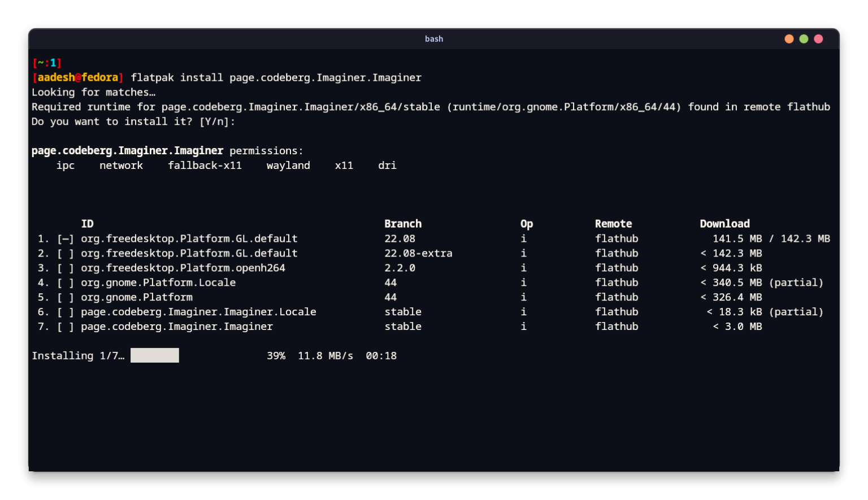
Task: Click the stable branch label for Imaginer.Locale
Action: [x=403, y=312]
